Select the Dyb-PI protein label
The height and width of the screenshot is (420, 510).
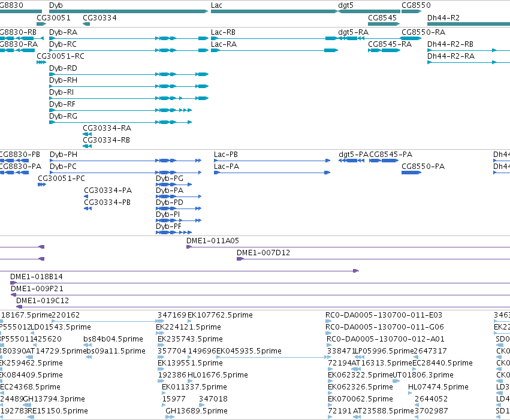168,214
